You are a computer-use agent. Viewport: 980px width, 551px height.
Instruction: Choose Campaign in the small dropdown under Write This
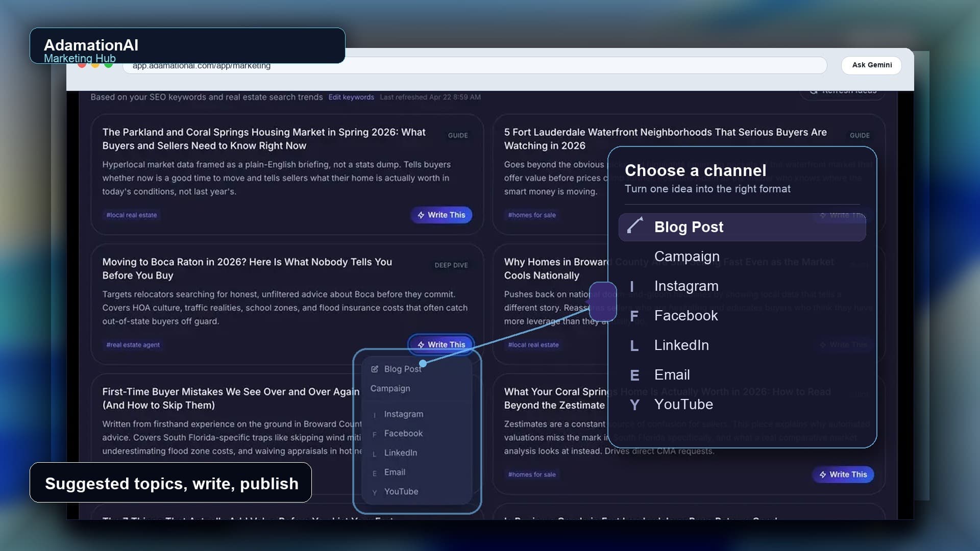pyautogui.click(x=390, y=388)
